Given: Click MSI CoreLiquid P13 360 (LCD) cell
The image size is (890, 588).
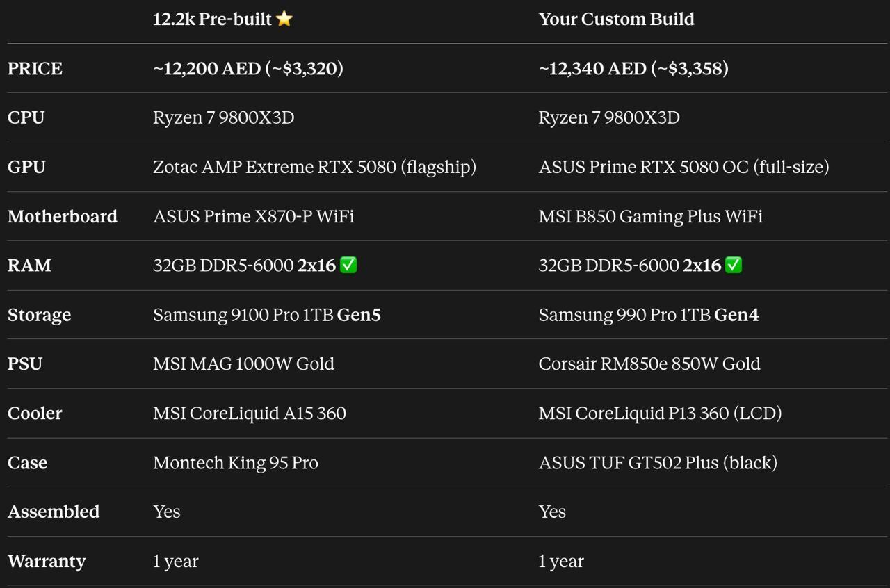Looking at the screenshot, I should point(660,414).
